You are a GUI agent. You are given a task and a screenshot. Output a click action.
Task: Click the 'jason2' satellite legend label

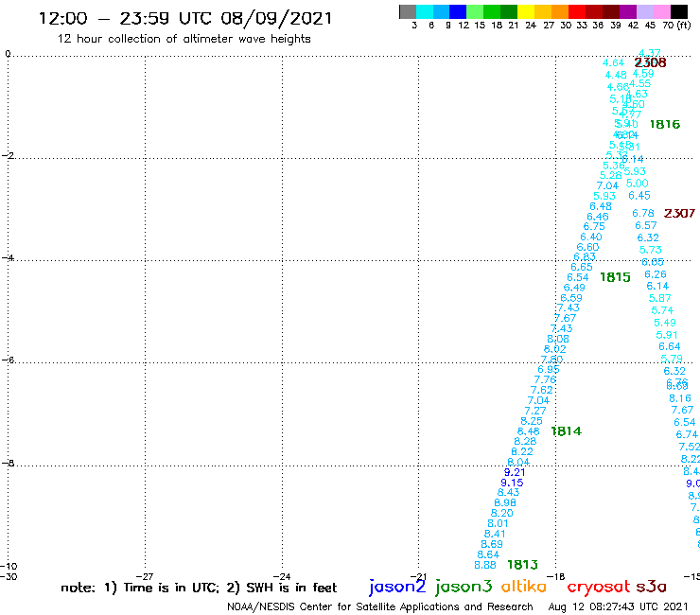point(397,587)
